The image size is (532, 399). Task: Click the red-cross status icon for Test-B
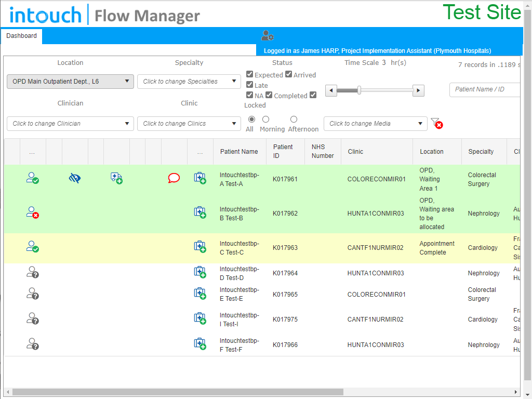click(33, 212)
